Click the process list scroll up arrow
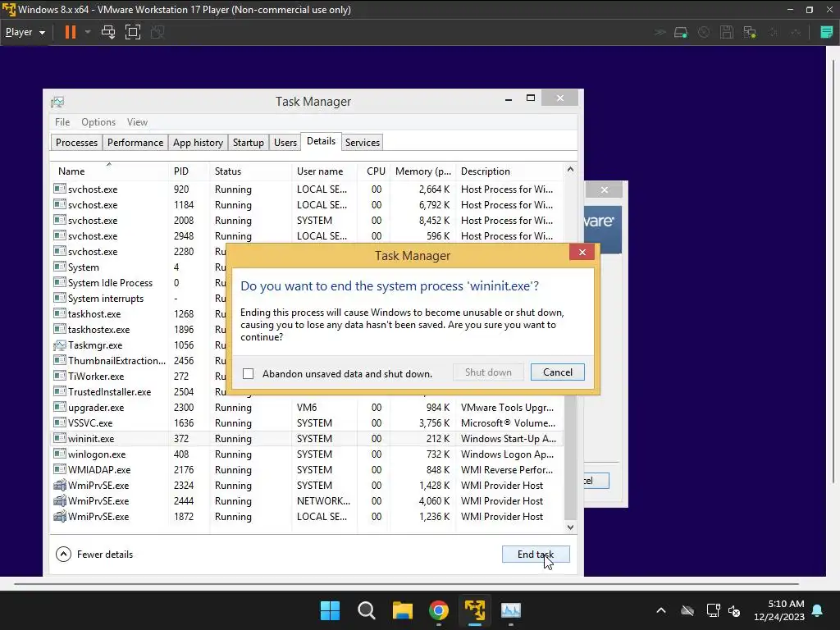The width and height of the screenshot is (840, 630). [x=570, y=170]
